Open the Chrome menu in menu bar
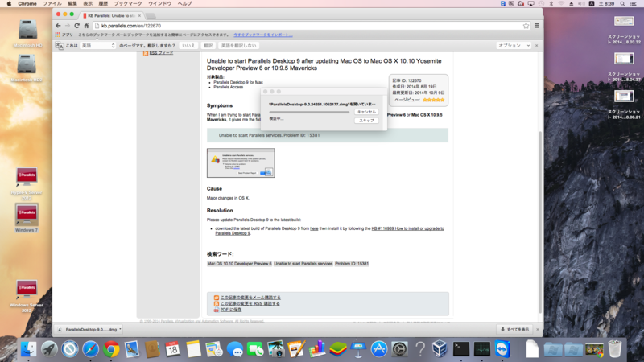Image resolution: width=644 pixels, height=362 pixels. coord(27,4)
